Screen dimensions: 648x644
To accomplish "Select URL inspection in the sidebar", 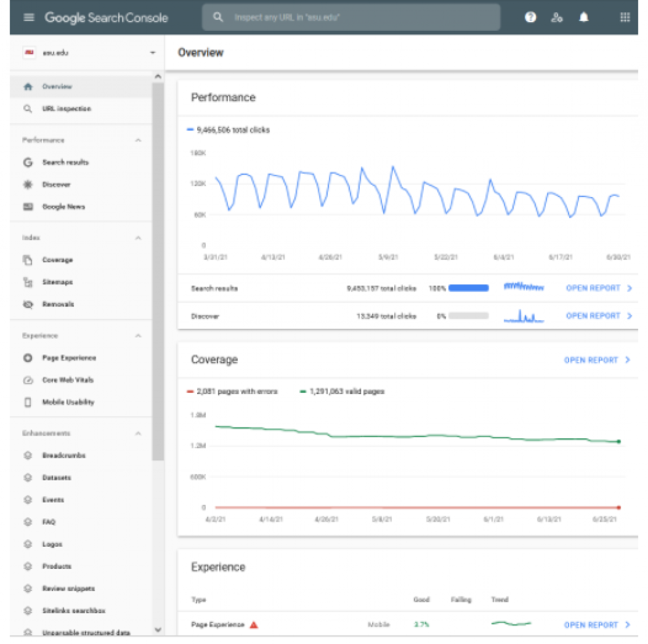I will (81, 109).
